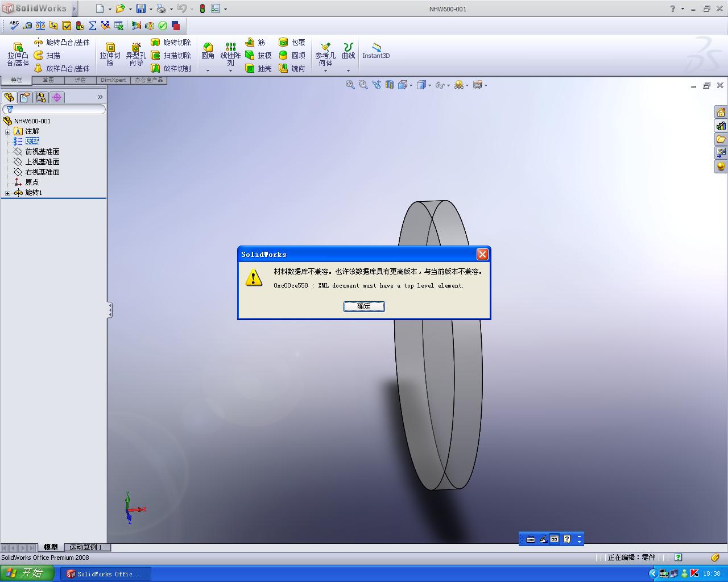
Task: Choose the Sweep (扫描) feature tool
Action: [47, 56]
